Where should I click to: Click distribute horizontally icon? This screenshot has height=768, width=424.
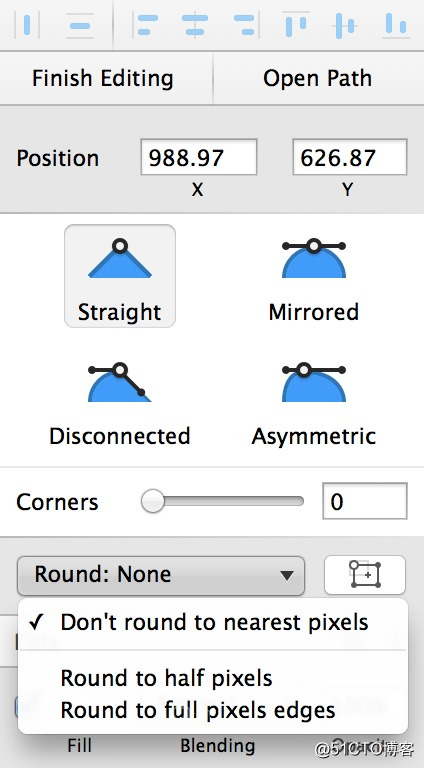[x=26, y=24]
